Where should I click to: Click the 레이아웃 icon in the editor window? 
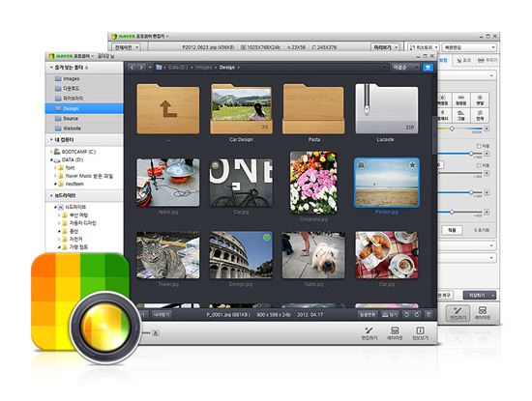pyautogui.click(x=482, y=313)
